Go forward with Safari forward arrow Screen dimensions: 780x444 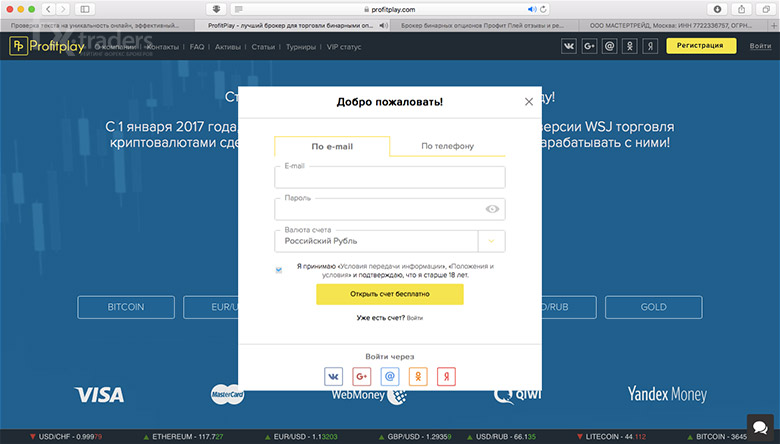(63, 9)
